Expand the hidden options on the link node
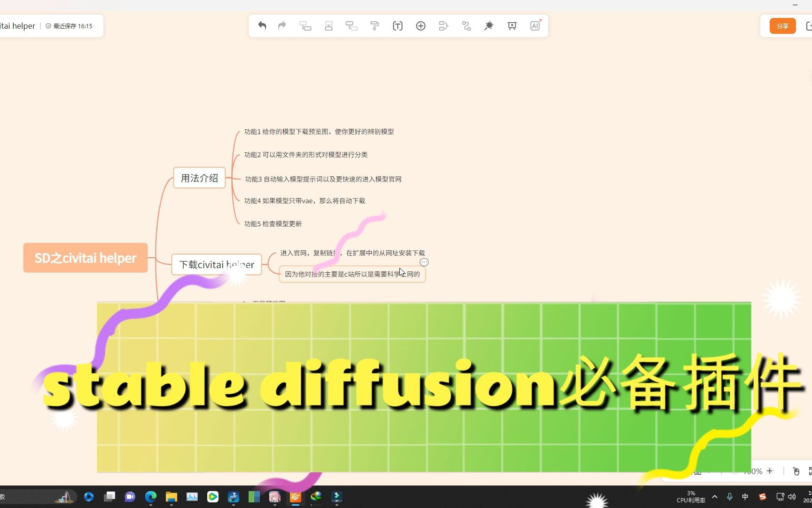Image resolution: width=812 pixels, height=508 pixels. click(x=424, y=262)
